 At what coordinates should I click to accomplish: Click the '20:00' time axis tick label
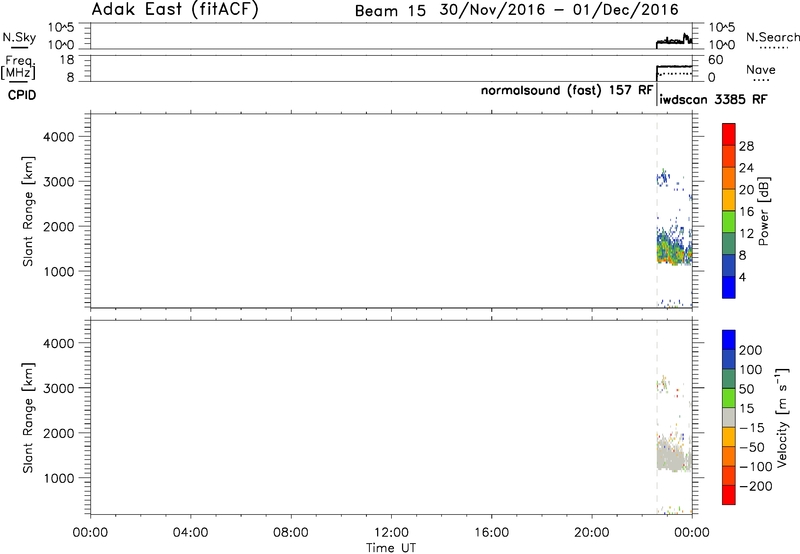tap(592, 533)
